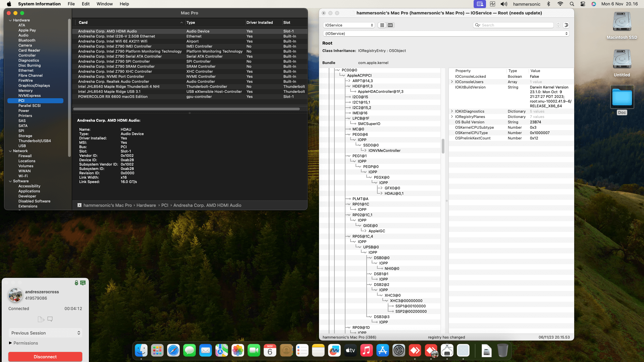
Task: Click the AnyDesk file transfer icon
Action: [x=41, y=319]
